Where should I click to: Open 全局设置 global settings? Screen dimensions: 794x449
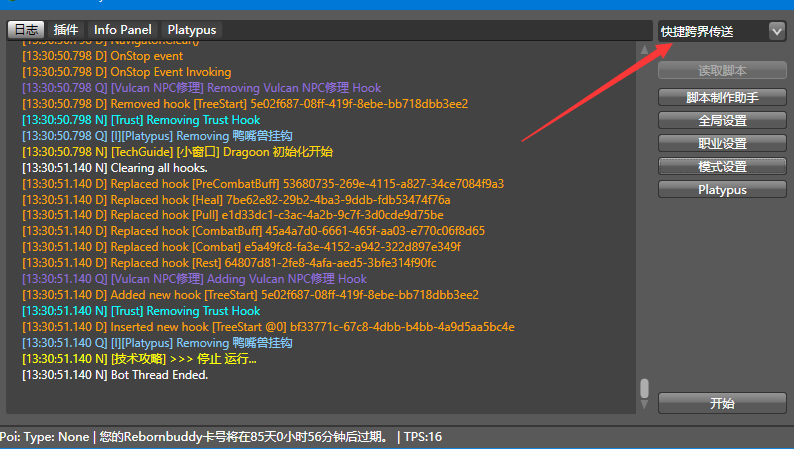[722, 120]
